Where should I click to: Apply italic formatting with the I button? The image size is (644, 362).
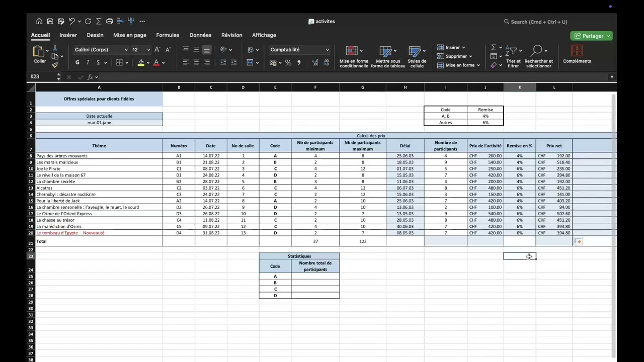88,62
